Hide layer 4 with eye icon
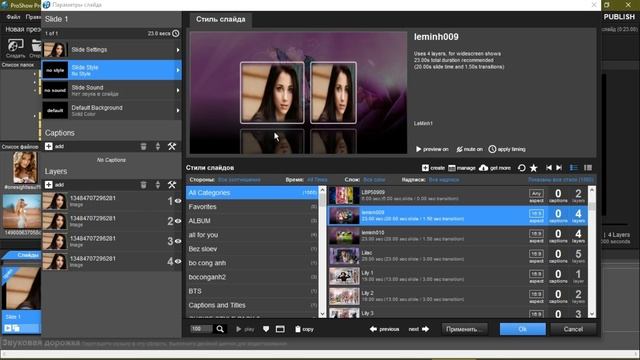The image size is (640, 360). point(178,261)
